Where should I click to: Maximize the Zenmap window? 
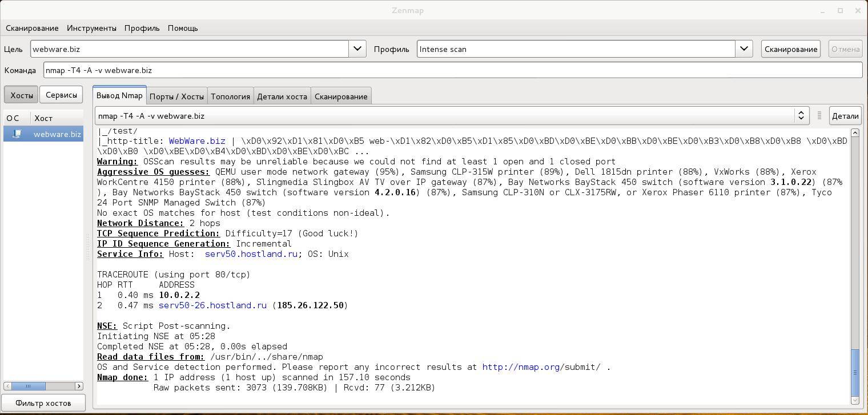point(840,10)
